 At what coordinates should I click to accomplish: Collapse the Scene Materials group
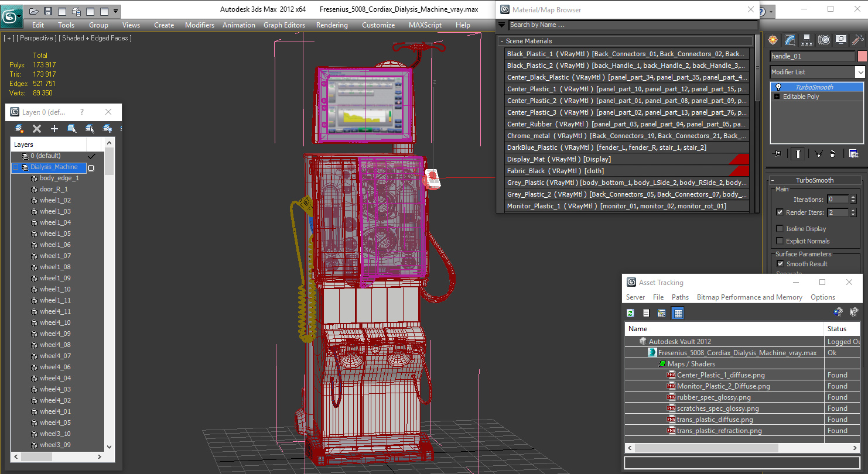[501, 41]
